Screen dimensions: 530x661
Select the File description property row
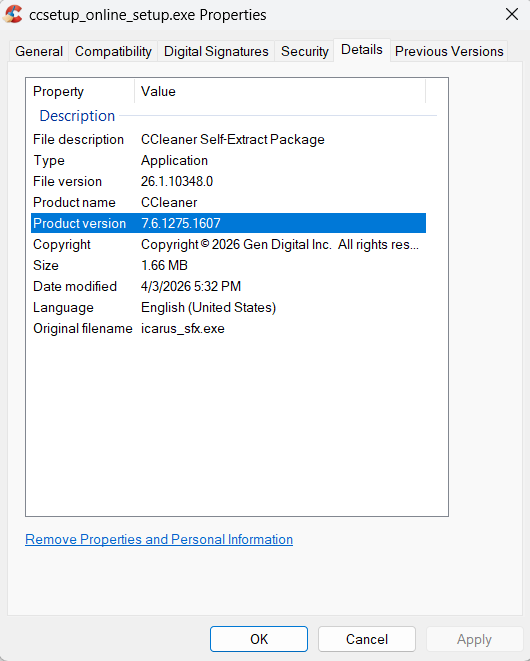229,140
